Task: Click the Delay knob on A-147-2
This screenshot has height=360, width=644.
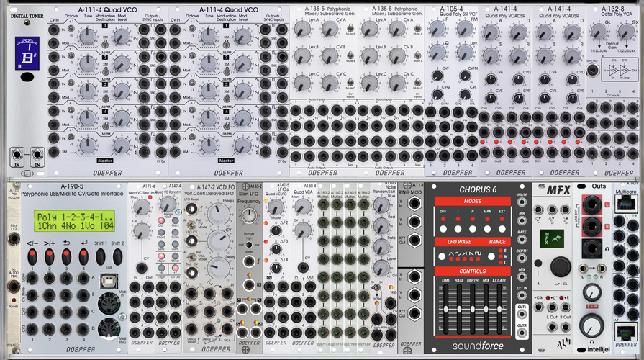Action: pyautogui.click(x=219, y=269)
